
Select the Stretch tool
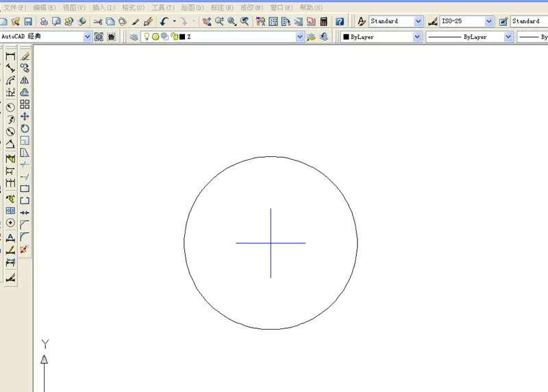tap(25, 152)
